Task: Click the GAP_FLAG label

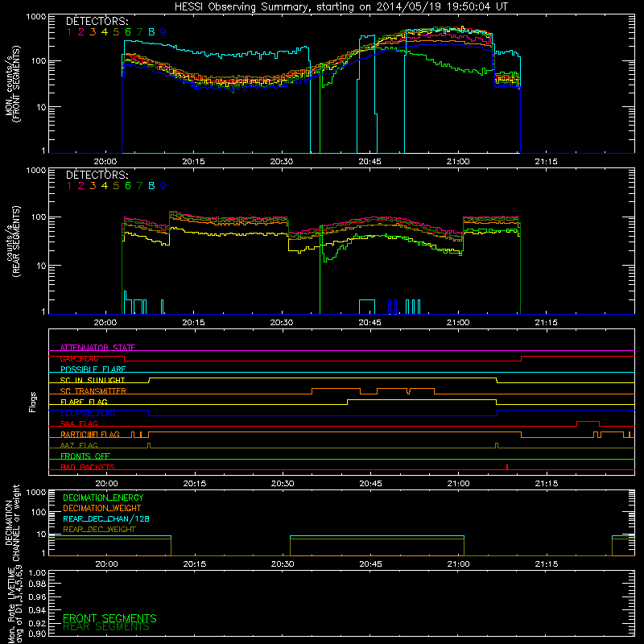Action: pyautogui.click(x=79, y=358)
